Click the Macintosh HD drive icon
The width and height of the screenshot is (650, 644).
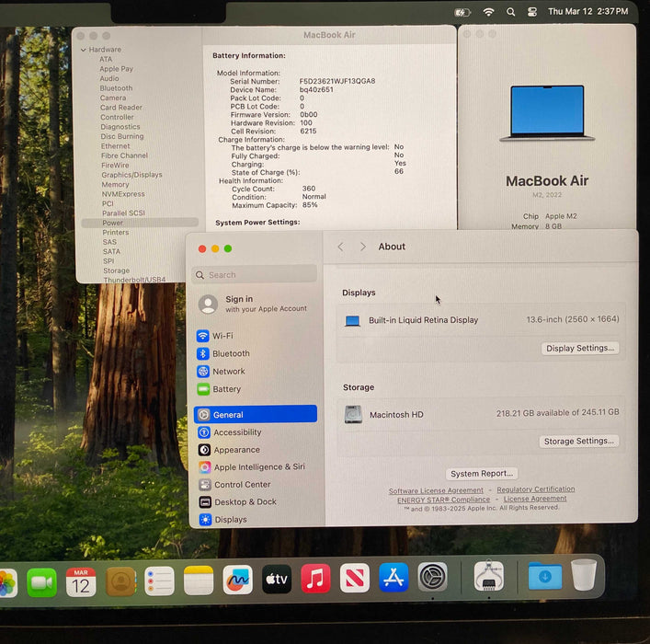tap(353, 414)
